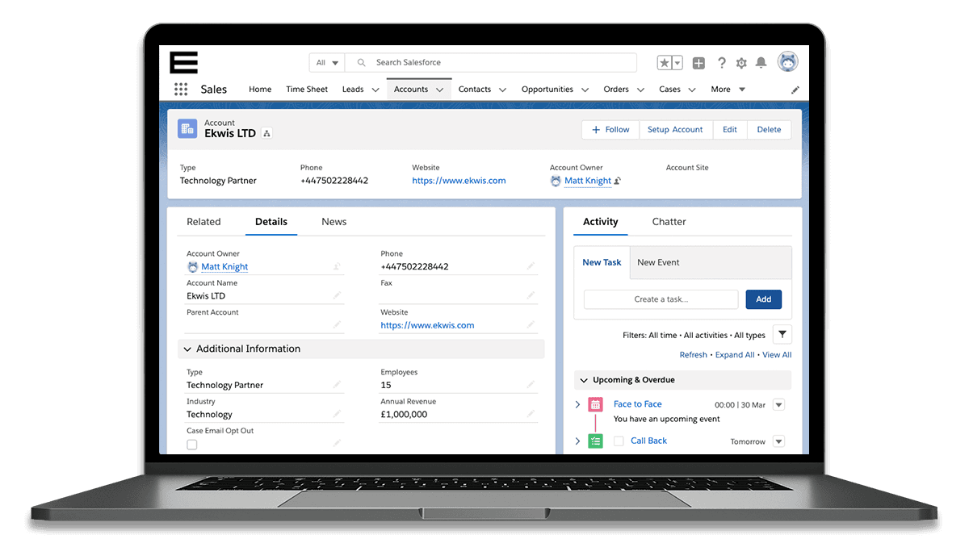Viewport: 969px width, 560px height.
Task: Click the Edit button
Action: tap(730, 129)
